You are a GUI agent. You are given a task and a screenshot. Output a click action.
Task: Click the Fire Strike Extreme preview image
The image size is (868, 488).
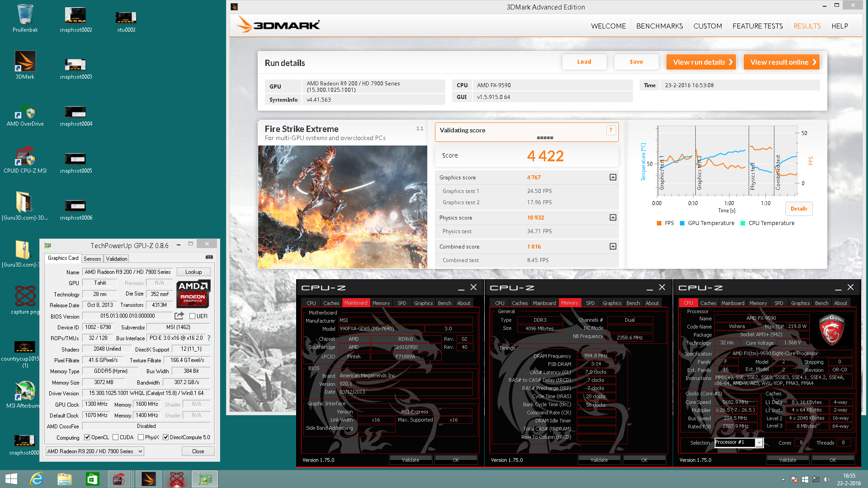342,207
